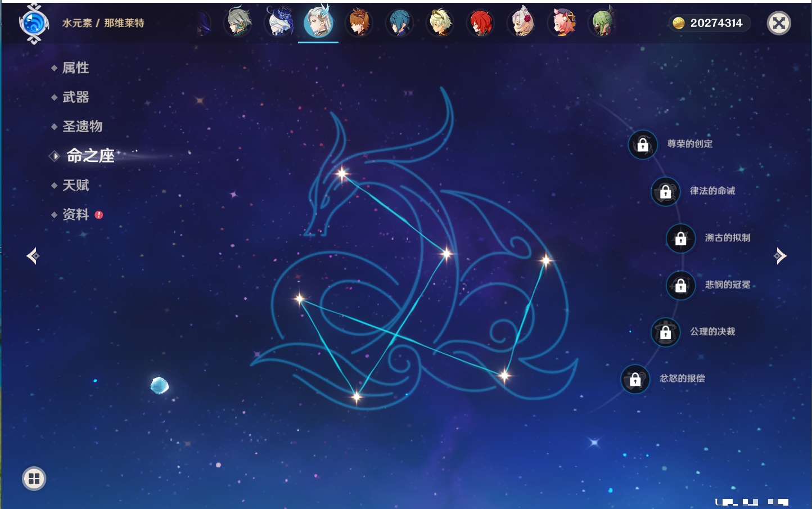Screen dimensions: 812x509
Task: Open the locked 尊荣的创定 constellation node
Action: coord(643,145)
